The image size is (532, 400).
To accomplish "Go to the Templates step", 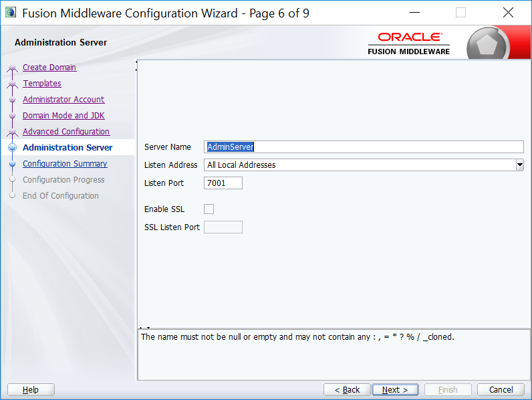I will click(42, 84).
